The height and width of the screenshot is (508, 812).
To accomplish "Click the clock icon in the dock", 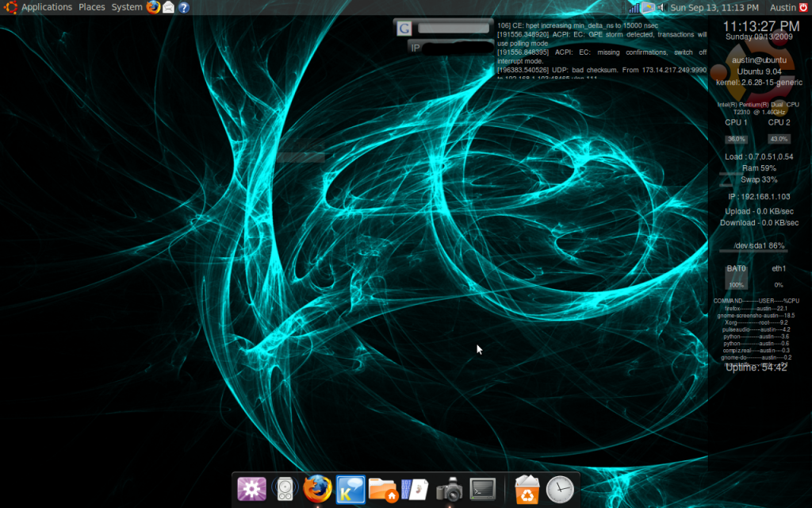I will [560, 489].
